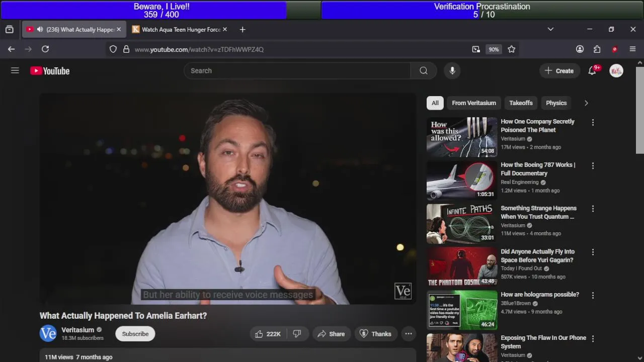
Task: Subscribe to the Veritasium channel
Action: [135, 334]
